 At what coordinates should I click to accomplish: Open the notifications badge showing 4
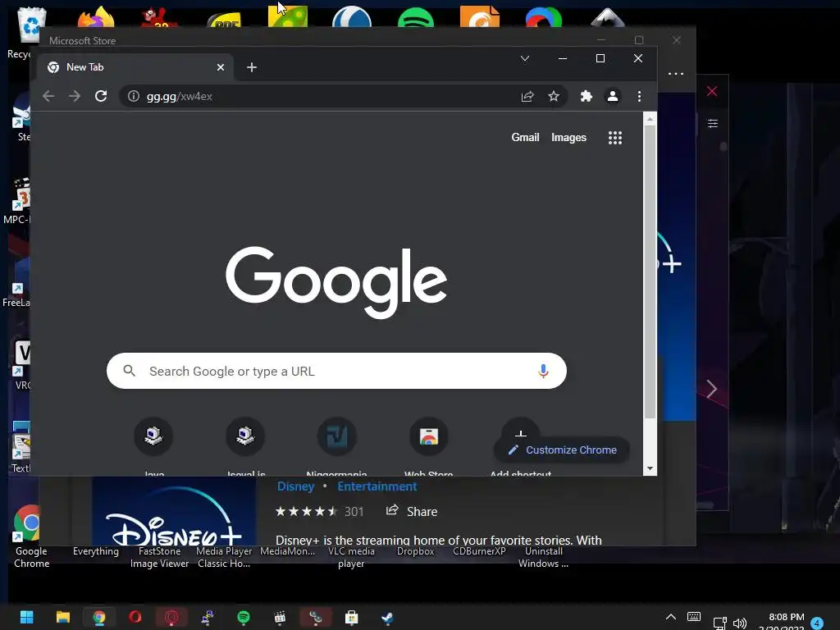pos(817,623)
